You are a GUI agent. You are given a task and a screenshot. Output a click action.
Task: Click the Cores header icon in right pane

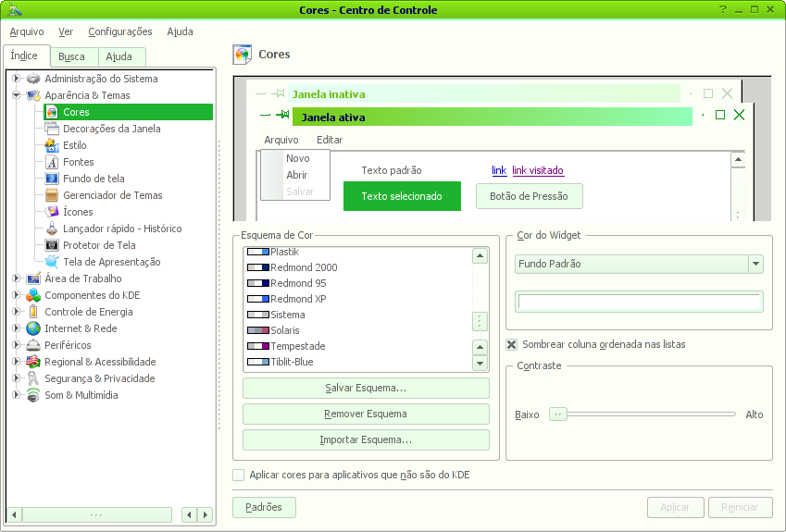tap(243, 55)
